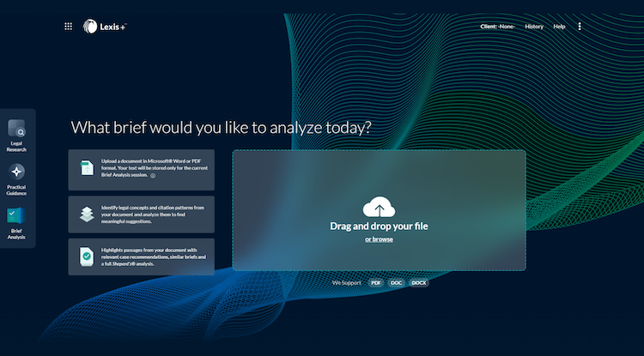
Task: Click the DOC supported format badge
Action: 396,282
